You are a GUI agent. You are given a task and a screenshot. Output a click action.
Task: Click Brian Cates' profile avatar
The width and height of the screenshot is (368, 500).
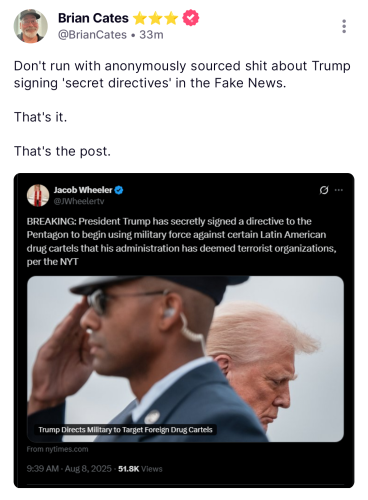tap(30, 26)
